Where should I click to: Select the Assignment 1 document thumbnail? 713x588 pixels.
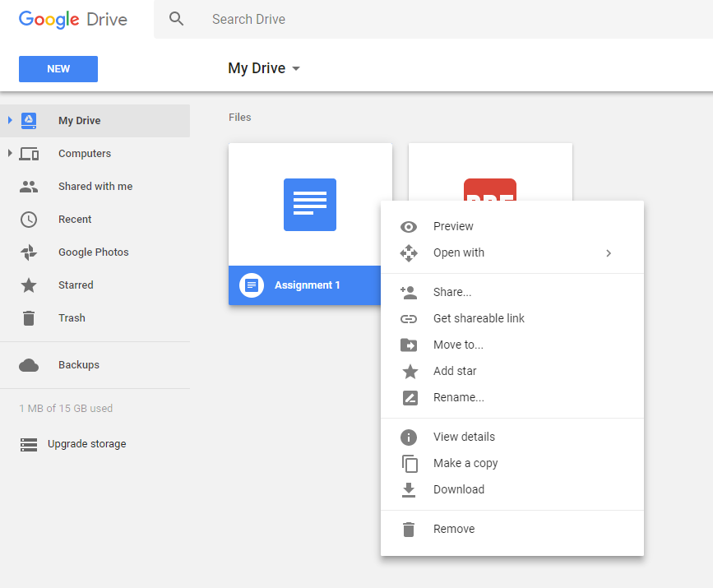(310, 205)
